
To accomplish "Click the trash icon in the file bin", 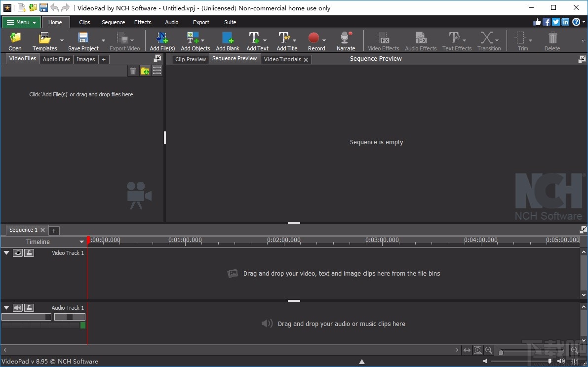I will [x=133, y=70].
